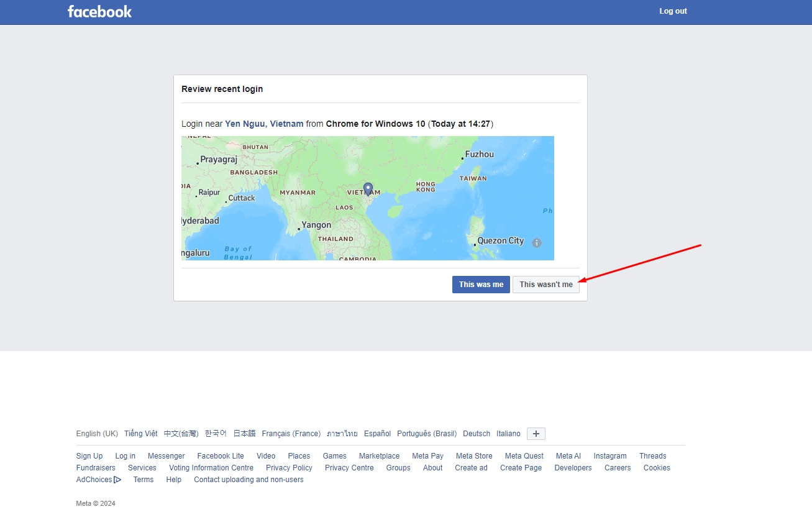
Task: Click the Chrome for Windows 10 text
Action: [376, 124]
